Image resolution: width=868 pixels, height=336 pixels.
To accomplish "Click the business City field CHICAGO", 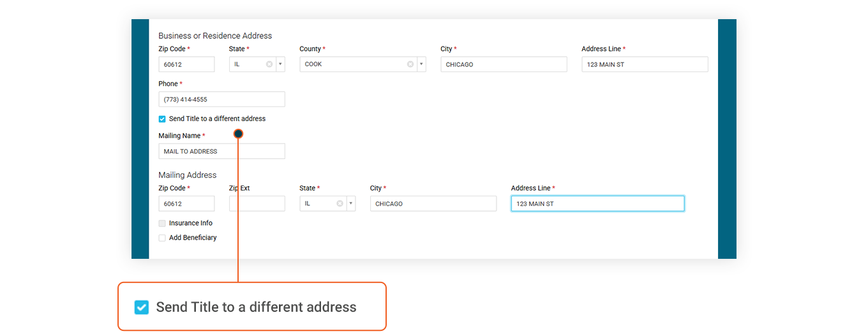I will [x=504, y=64].
